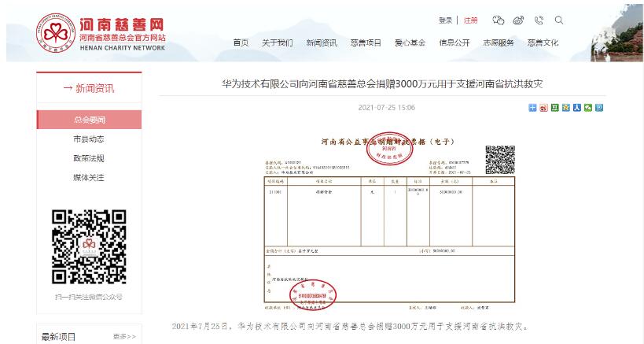This screenshot has width=644, height=344.
Task: Click the blue plus share-more icon
Action: coord(532,108)
